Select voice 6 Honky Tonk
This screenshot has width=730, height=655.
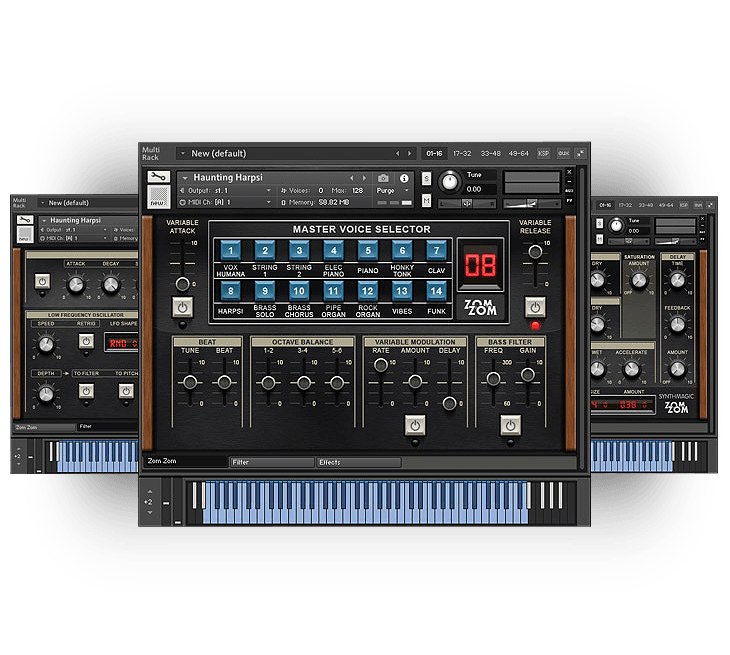pyautogui.click(x=402, y=250)
